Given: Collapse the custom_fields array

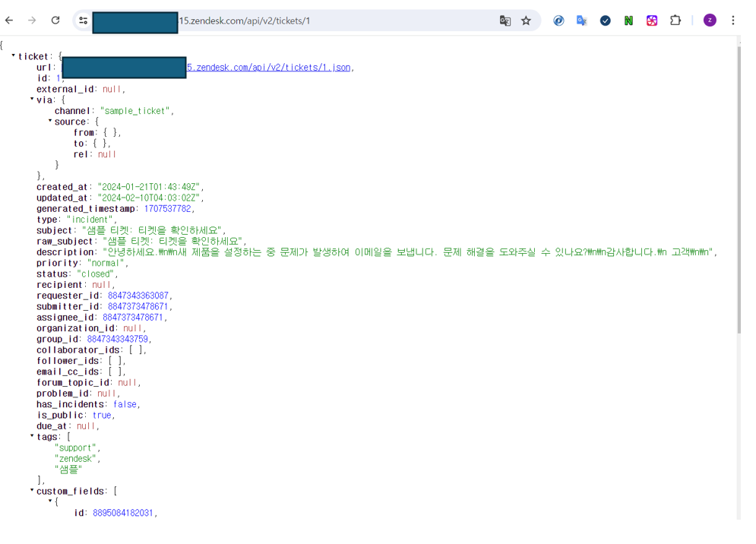Looking at the screenshot, I should (31, 490).
